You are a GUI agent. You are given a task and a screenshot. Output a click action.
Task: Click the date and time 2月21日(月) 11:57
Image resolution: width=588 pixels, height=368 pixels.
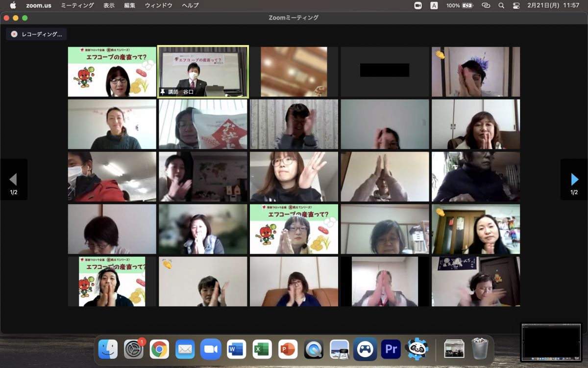click(x=553, y=5)
